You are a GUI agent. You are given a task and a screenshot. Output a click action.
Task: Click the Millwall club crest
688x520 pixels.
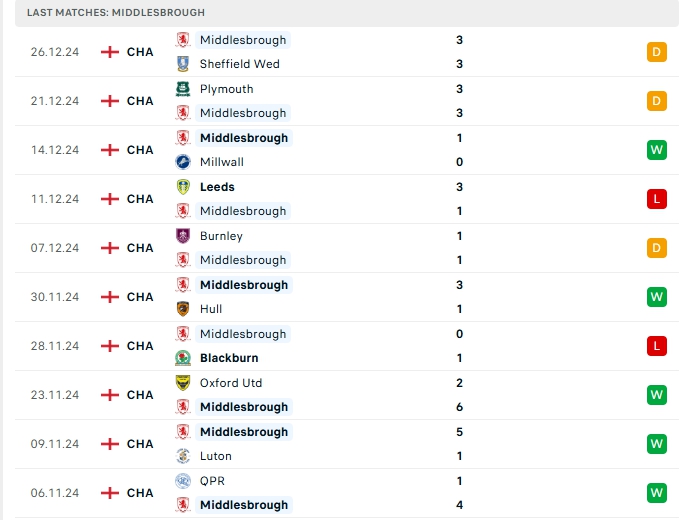pos(183,162)
